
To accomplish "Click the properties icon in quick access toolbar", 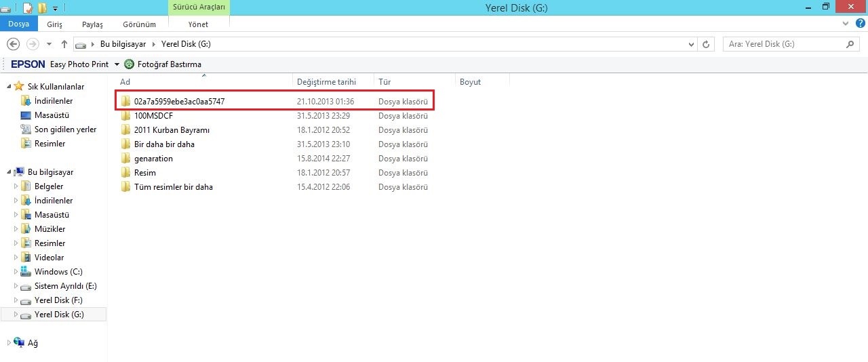I will coord(28,8).
